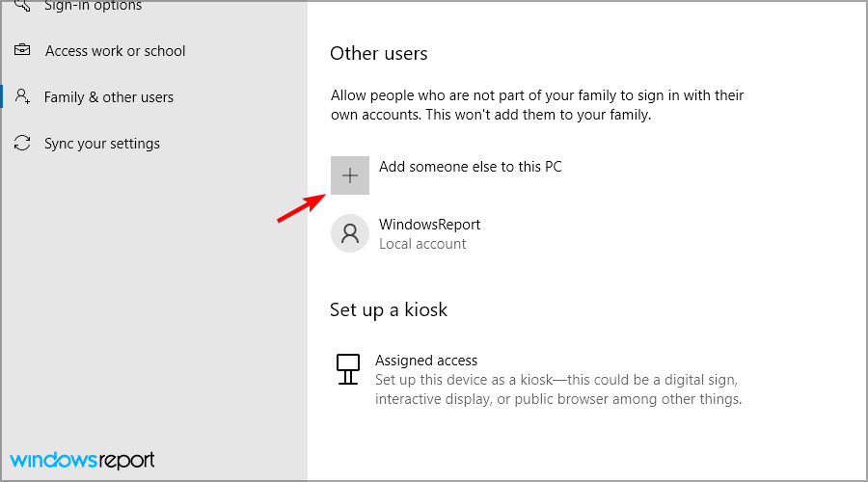Viewport: 868px width, 482px height.
Task: Open Family & other users page
Action: [108, 97]
